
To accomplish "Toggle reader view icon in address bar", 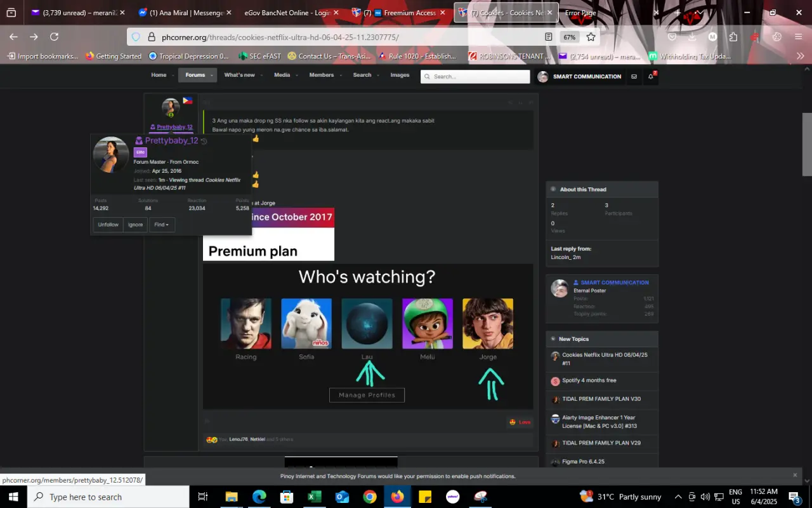I will tap(549, 37).
